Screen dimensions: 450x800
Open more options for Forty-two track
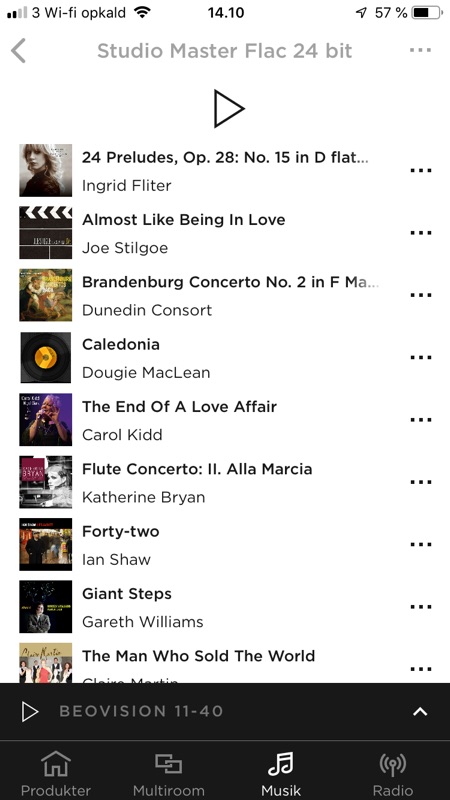tap(420, 544)
